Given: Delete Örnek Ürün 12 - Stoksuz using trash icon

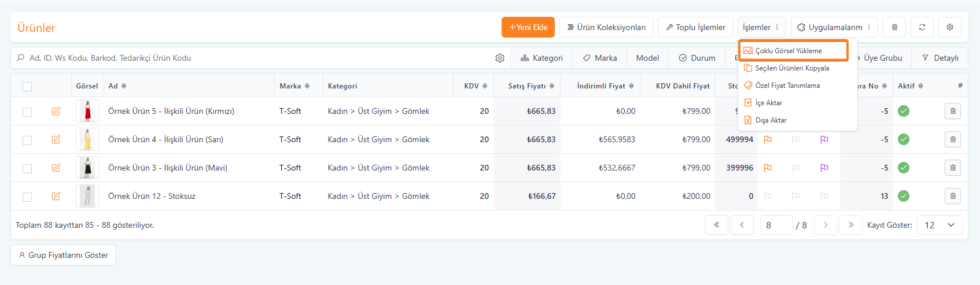Looking at the screenshot, I should [x=952, y=196].
